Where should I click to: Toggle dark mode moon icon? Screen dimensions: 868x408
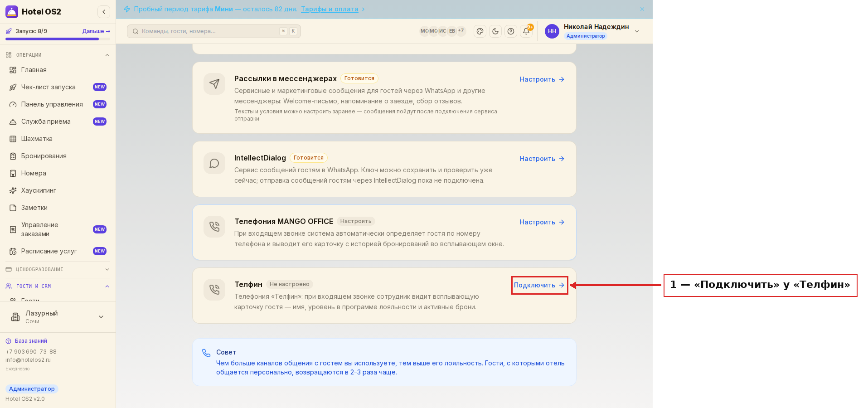pos(495,31)
